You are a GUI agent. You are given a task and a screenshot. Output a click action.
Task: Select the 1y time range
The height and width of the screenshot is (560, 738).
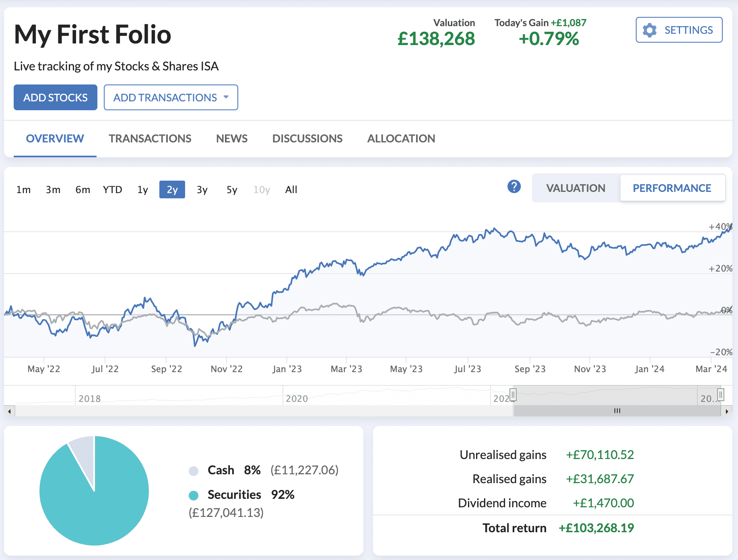142,189
